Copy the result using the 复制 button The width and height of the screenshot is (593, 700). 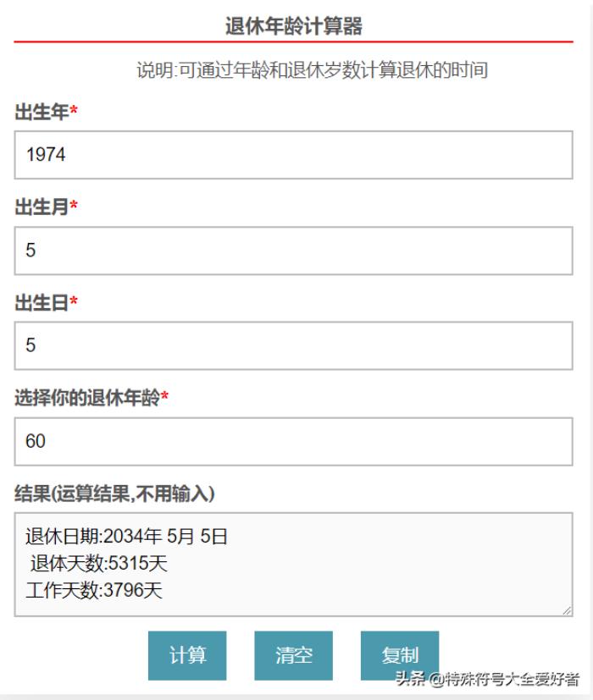[400, 656]
